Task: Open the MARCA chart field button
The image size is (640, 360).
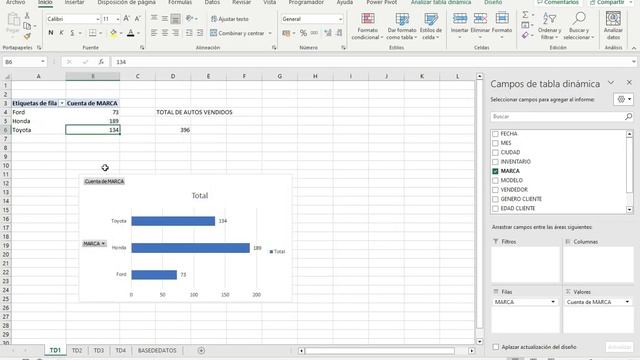Action: pos(94,244)
